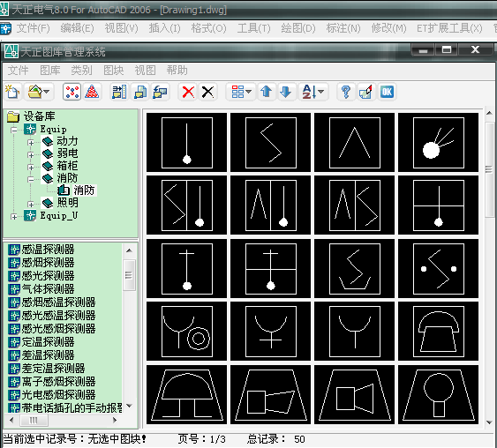497x448 pixels.
Task: Open the A-Z sort dropdown arrow
Action: click(320, 92)
